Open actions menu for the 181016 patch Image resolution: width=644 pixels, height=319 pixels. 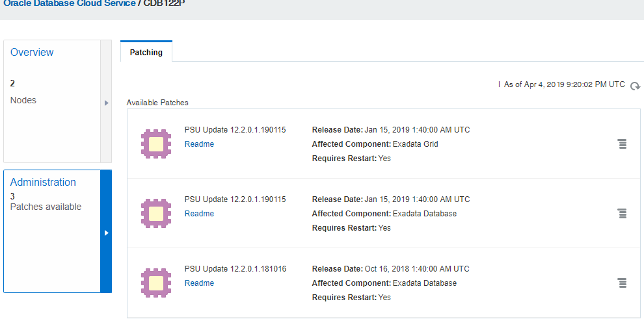click(622, 283)
